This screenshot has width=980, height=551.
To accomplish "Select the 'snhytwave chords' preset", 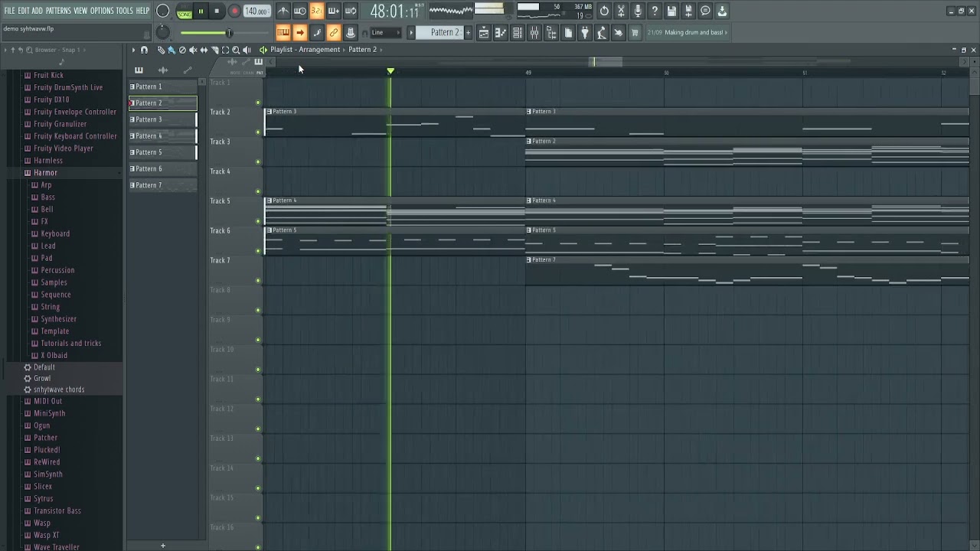I will [58, 390].
